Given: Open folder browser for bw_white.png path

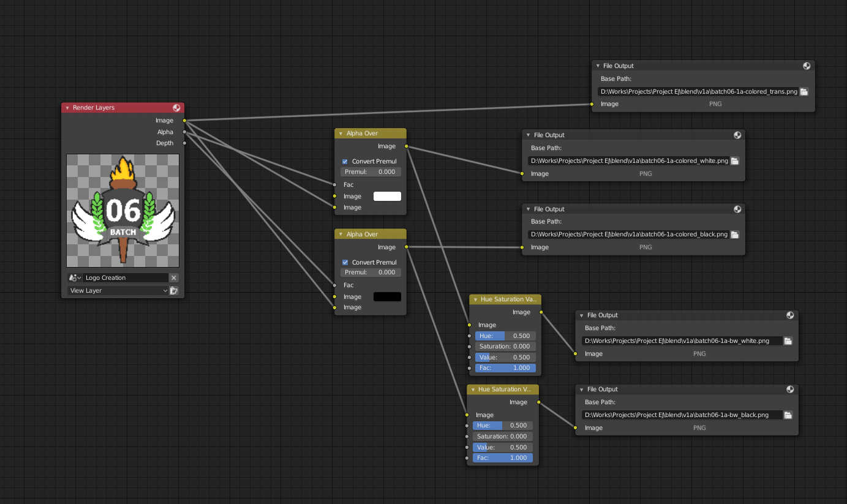Looking at the screenshot, I should pos(788,341).
